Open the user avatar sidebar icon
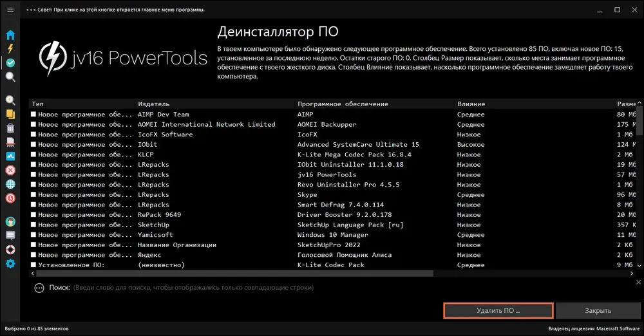Viewport: 644px width, 336px height. click(10, 222)
